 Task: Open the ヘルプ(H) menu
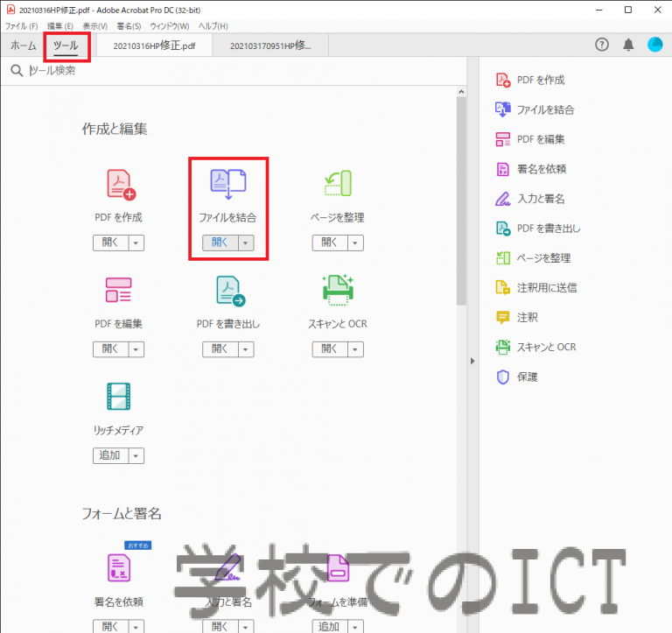tap(213, 26)
